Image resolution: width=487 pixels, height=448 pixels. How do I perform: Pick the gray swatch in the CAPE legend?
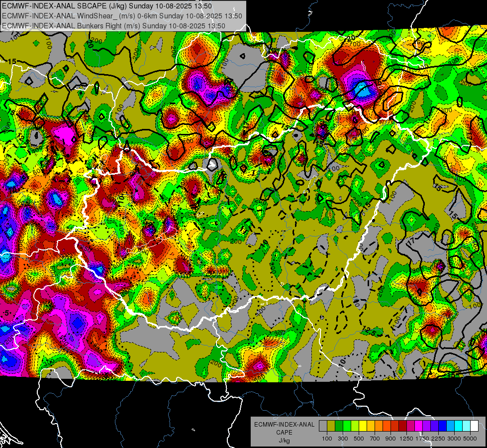click(323, 426)
